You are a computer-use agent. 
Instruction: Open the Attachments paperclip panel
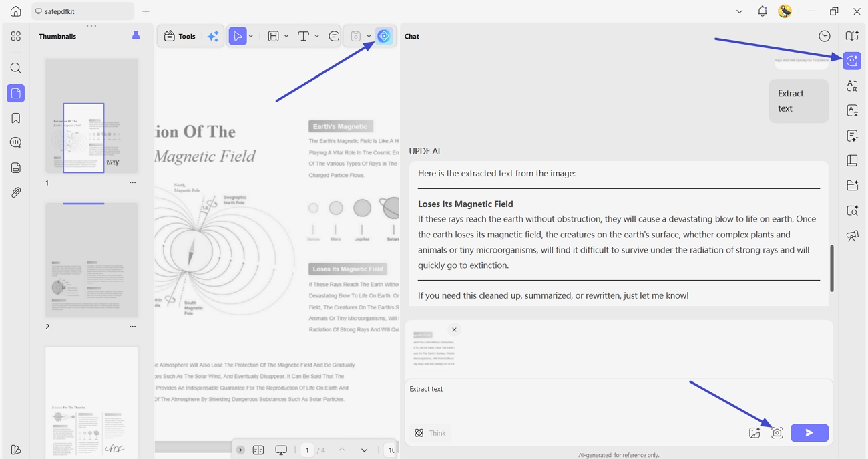(x=16, y=192)
